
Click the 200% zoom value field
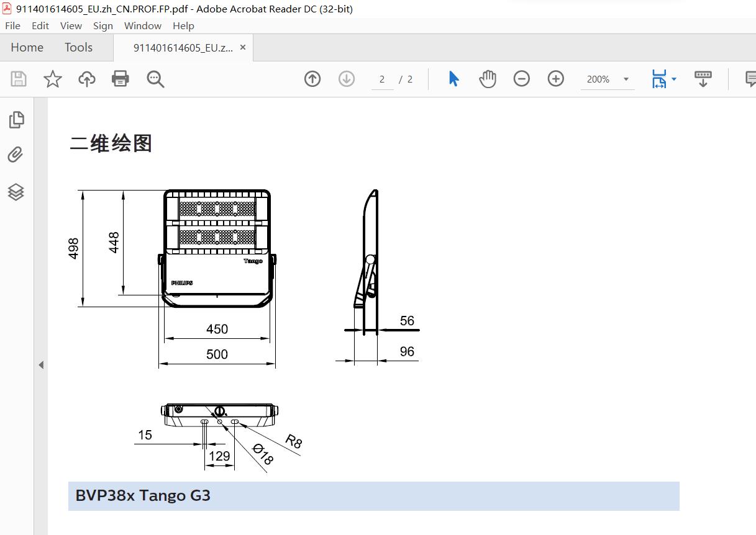598,79
